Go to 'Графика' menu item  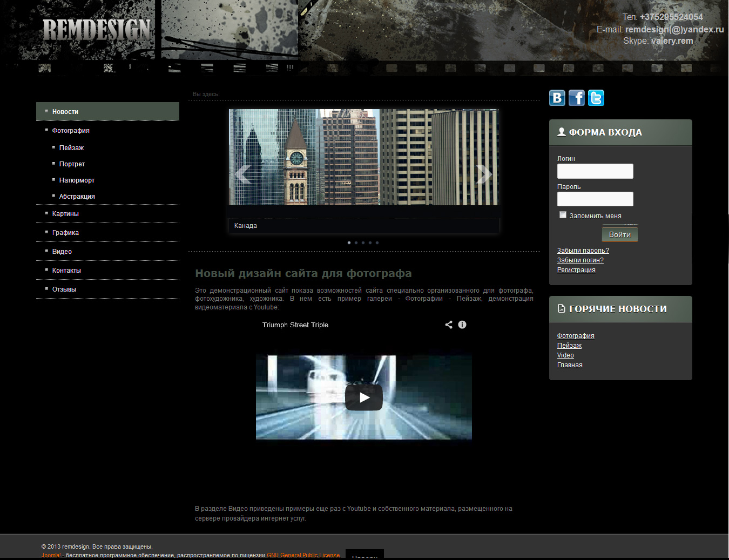pyautogui.click(x=65, y=233)
